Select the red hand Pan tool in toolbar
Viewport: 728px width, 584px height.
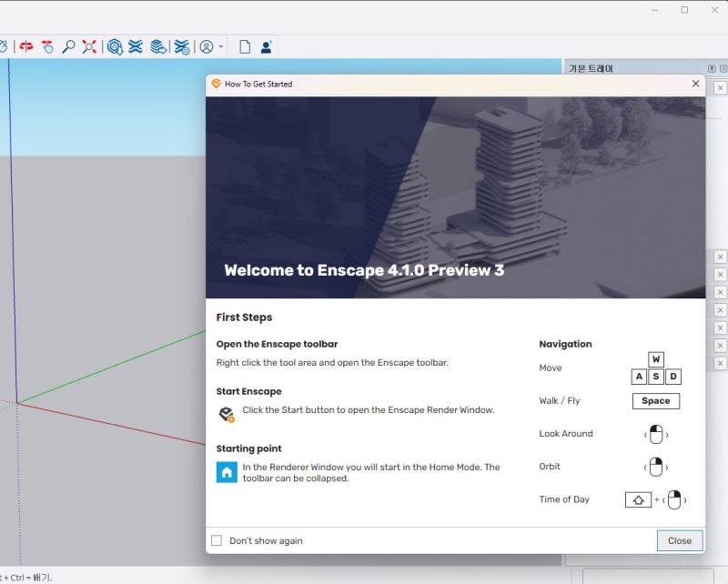47,46
